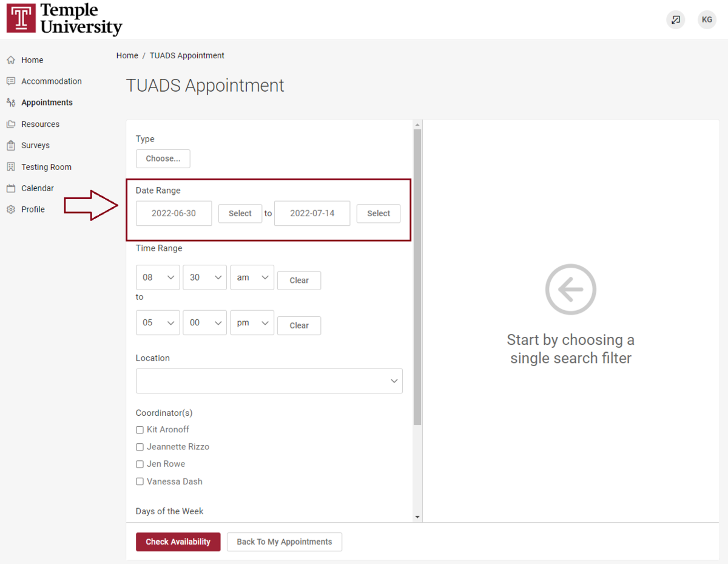Open Appointments in the sidebar menu
The image size is (728, 564).
click(x=47, y=103)
